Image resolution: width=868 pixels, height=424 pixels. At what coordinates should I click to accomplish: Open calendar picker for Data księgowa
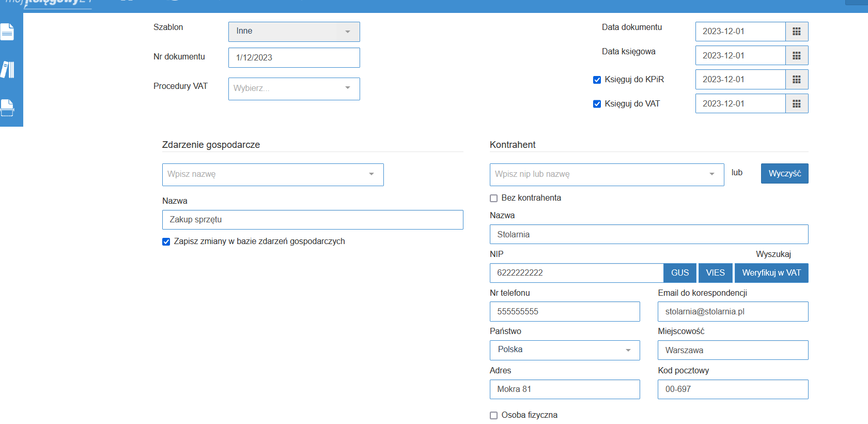click(x=796, y=56)
